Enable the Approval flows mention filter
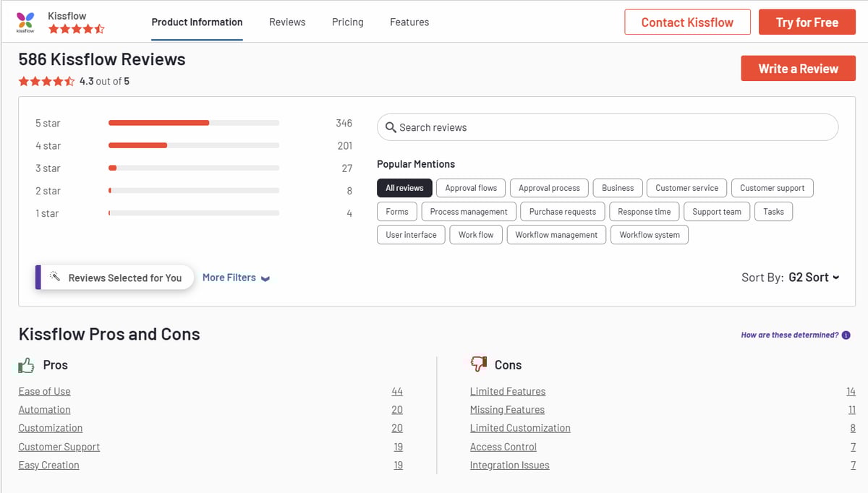Image resolution: width=868 pixels, height=493 pixels. coord(470,187)
